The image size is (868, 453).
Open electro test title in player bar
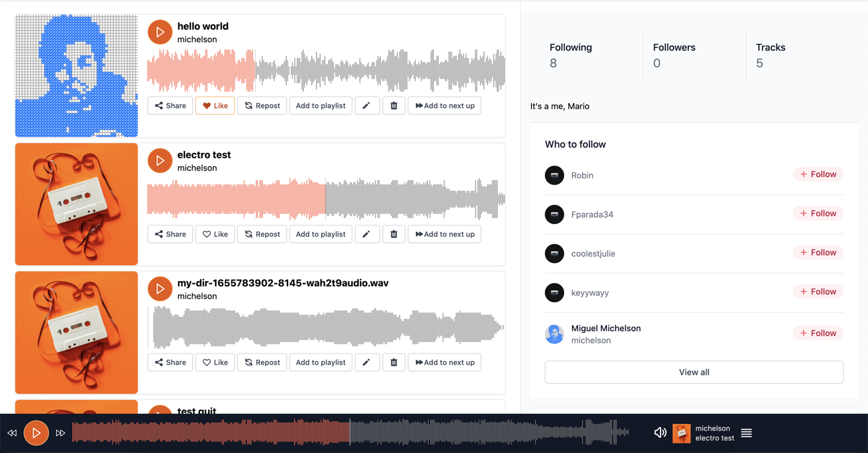715,438
